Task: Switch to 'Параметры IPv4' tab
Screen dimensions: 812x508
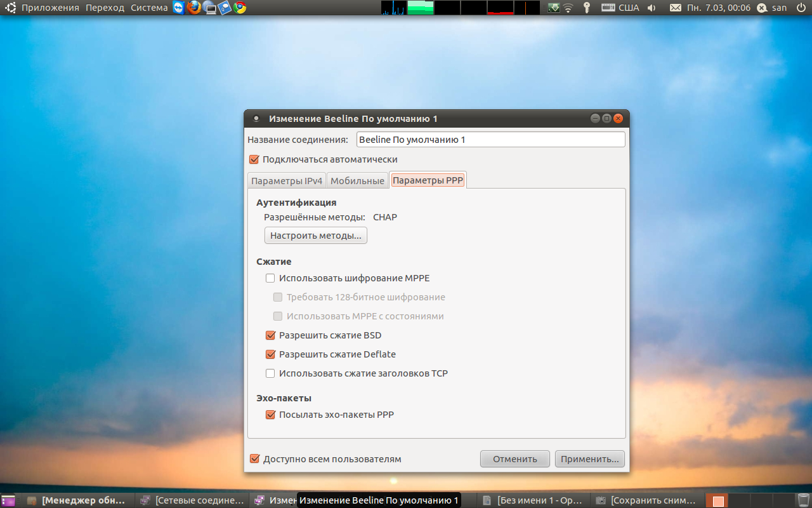Action: click(x=287, y=180)
